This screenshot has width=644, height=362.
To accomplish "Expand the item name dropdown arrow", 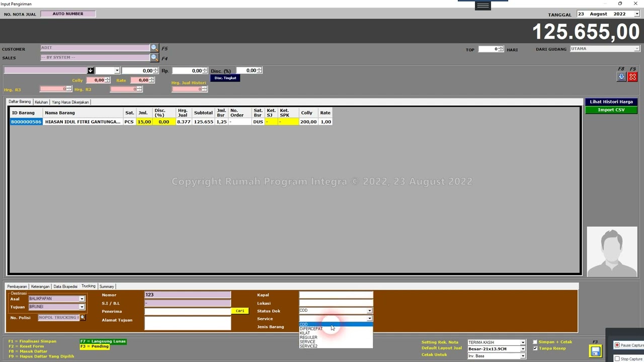I will pyautogui.click(x=91, y=71).
